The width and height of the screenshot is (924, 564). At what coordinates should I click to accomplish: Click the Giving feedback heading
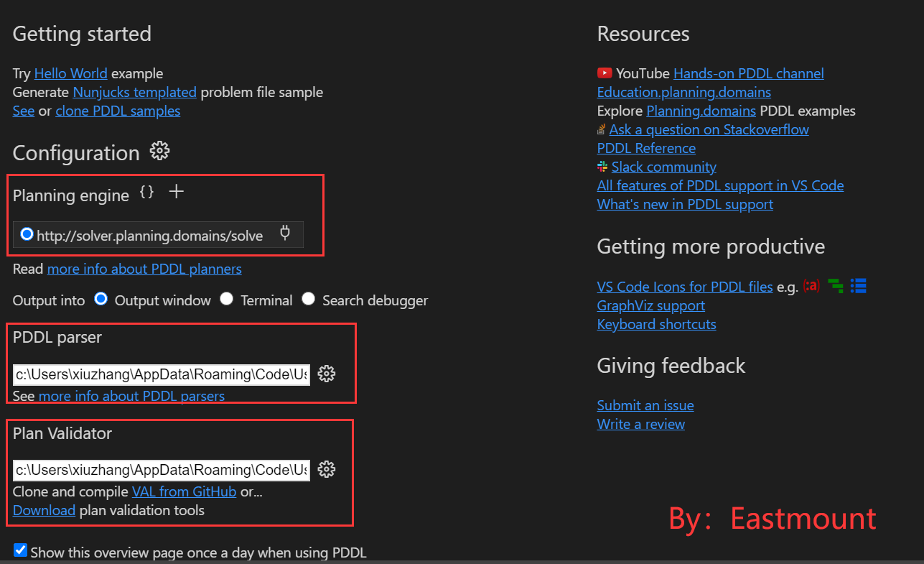[671, 366]
